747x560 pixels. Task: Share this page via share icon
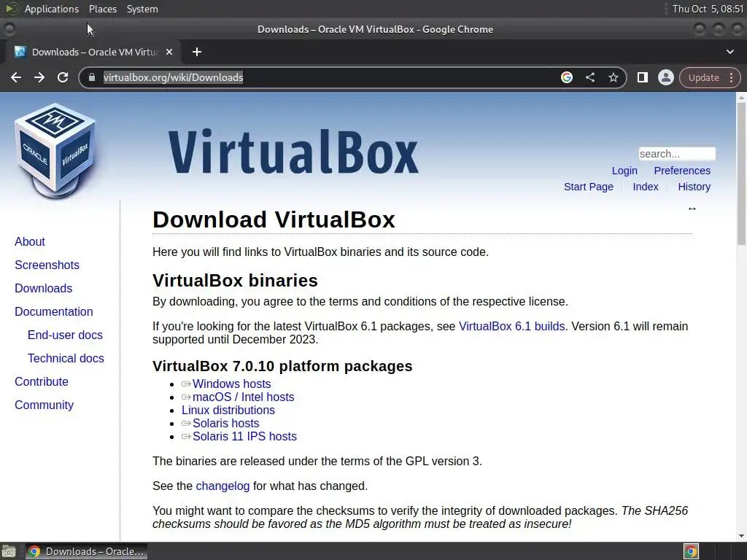click(589, 77)
